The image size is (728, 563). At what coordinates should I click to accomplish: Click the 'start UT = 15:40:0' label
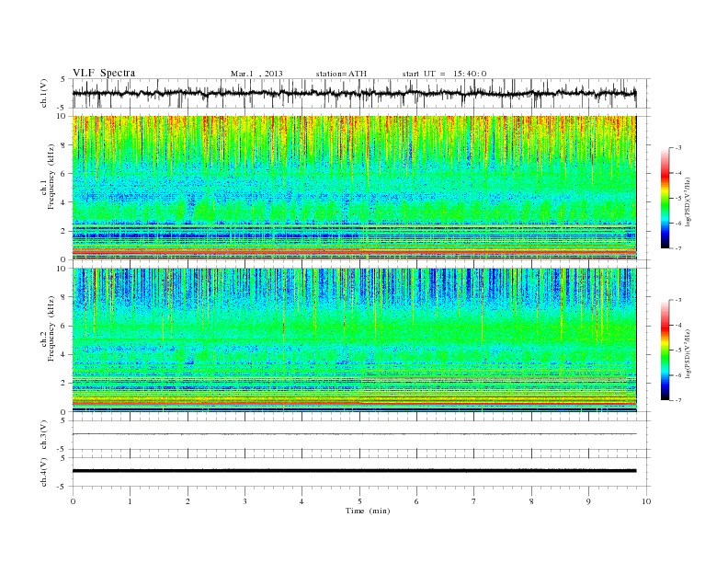point(444,74)
